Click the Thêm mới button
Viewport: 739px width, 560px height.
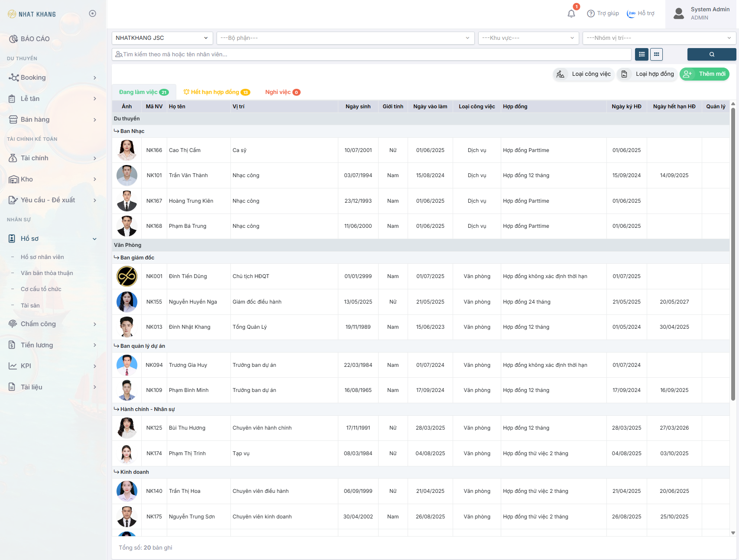click(704, 74)
